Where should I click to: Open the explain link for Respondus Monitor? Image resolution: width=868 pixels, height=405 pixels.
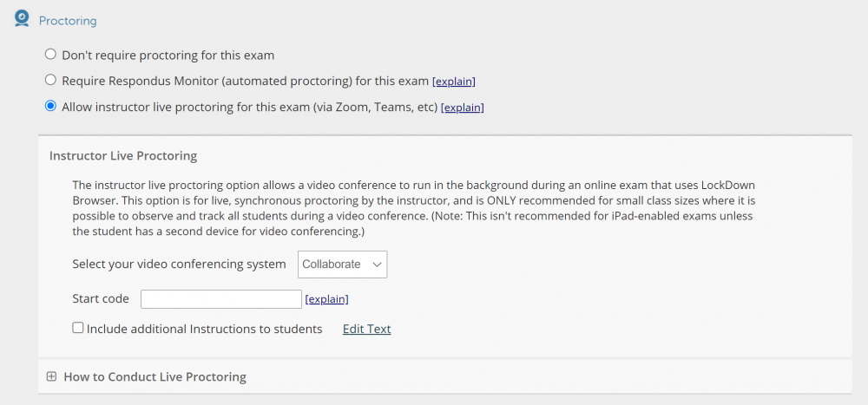[454, 82]
